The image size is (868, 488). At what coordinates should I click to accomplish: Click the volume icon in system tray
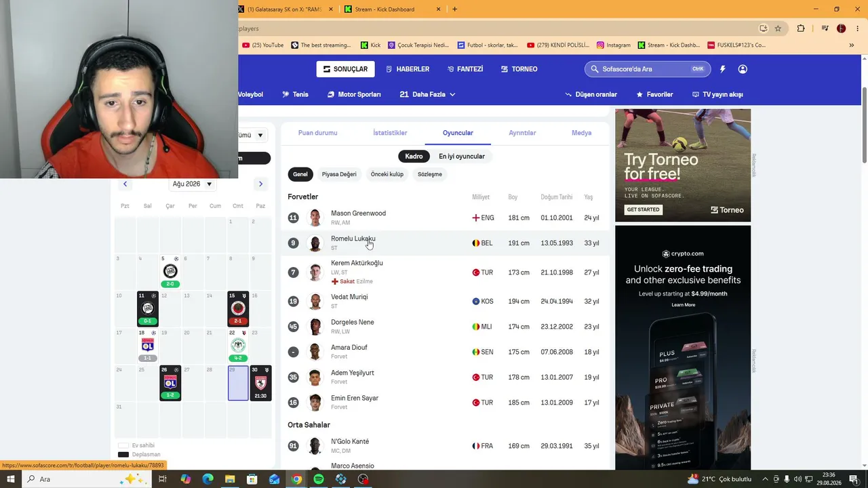point(797,479)
